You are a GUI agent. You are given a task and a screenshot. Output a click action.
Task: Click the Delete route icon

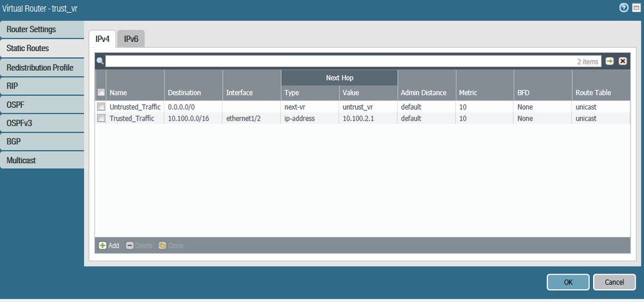click(139, 246)
